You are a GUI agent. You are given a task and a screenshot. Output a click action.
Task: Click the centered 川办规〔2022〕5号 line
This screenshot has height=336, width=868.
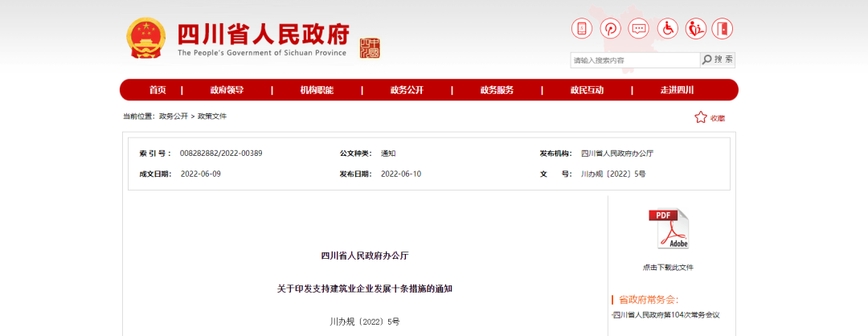pyautogui.click(x=365, y=321)
